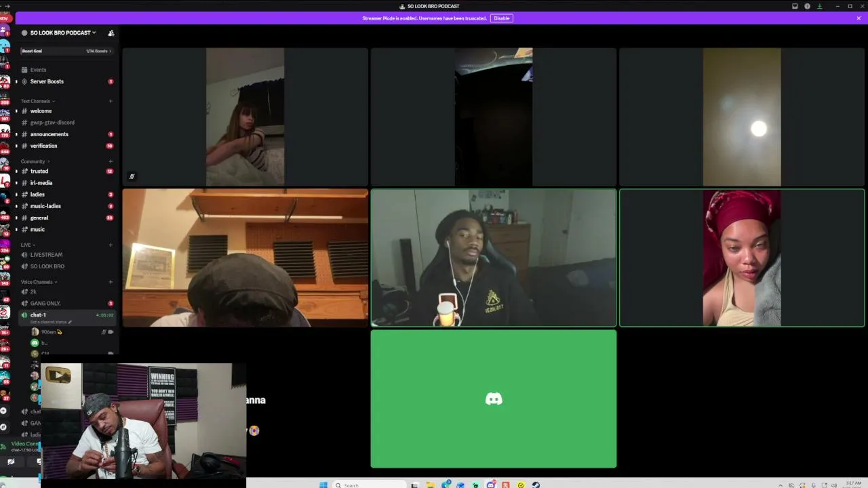Go to the announcements channel
Screen dimensions: 868x488
(x=66, y=134)
